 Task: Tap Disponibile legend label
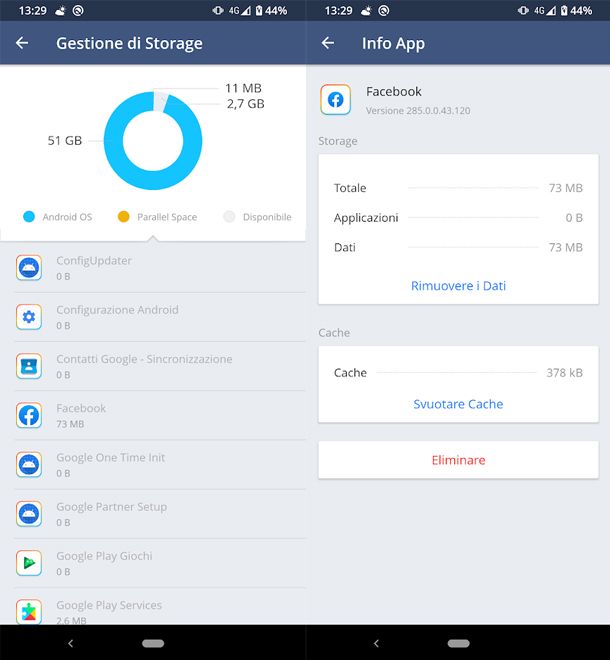pyautogui.click(x=267, y=217)
